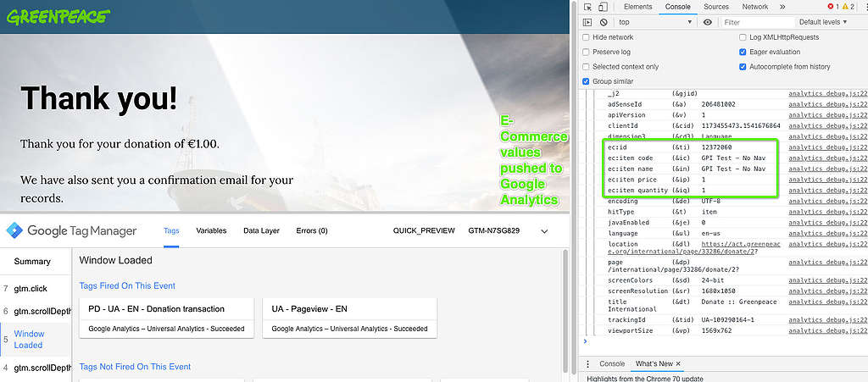The height and width of the screenshot is (382, 868).
Task: Show the console sidebar icon
Action: pyautogui.click(x=587, y=22)
